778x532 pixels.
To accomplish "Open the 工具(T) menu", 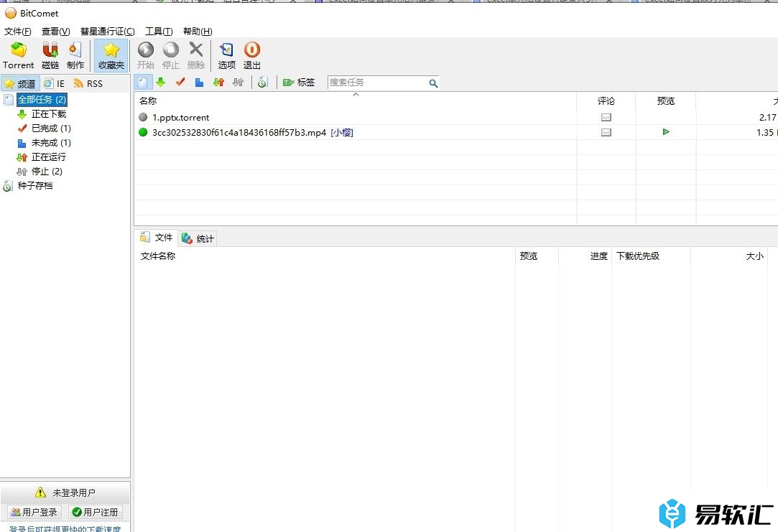I will (159, 32).
